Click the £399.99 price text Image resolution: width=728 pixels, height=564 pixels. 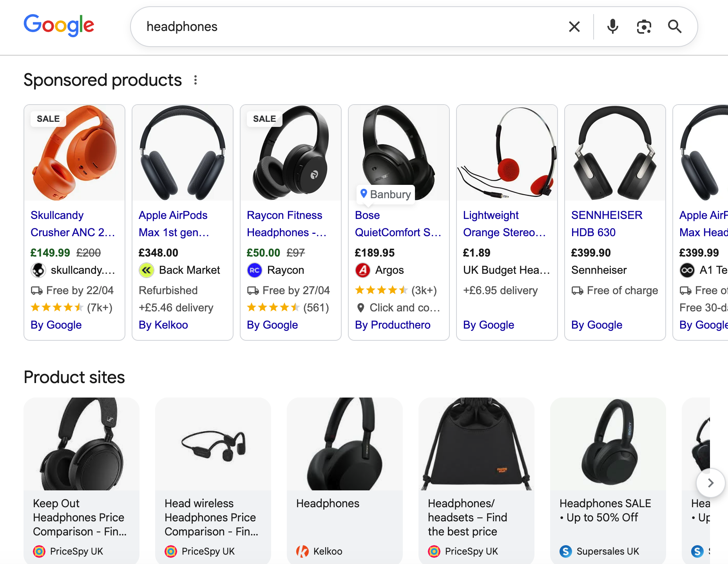[x=699, y=253]
